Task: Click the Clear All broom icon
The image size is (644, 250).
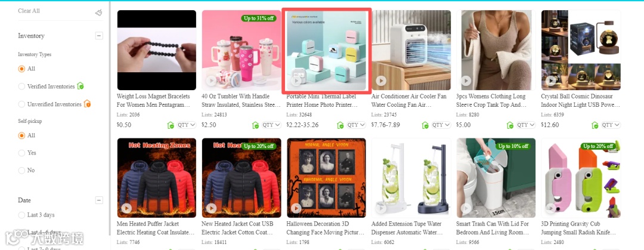Action: click(98, 13)
